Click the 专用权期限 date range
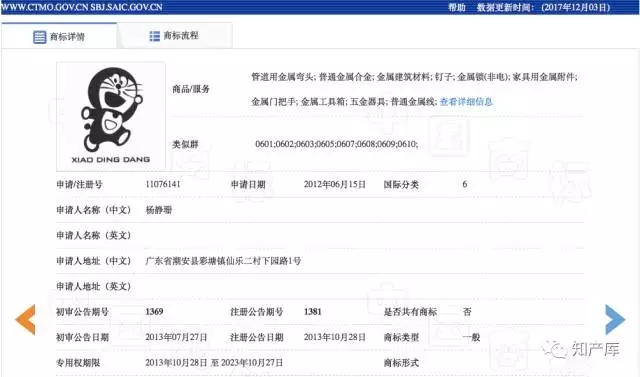This screenshot has height=377, width=640. pos(214,363)
